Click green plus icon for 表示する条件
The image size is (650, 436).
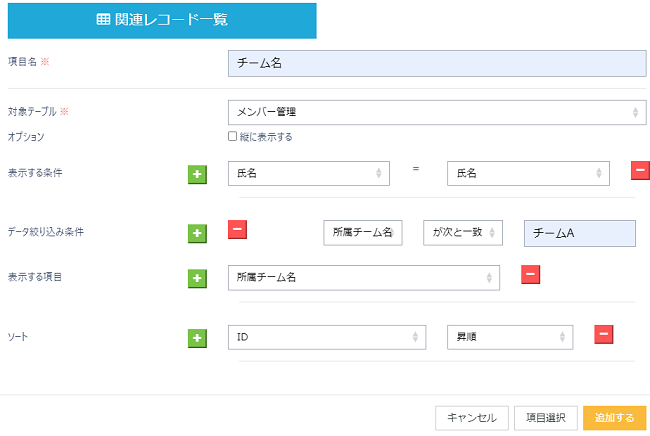(197, 175)
